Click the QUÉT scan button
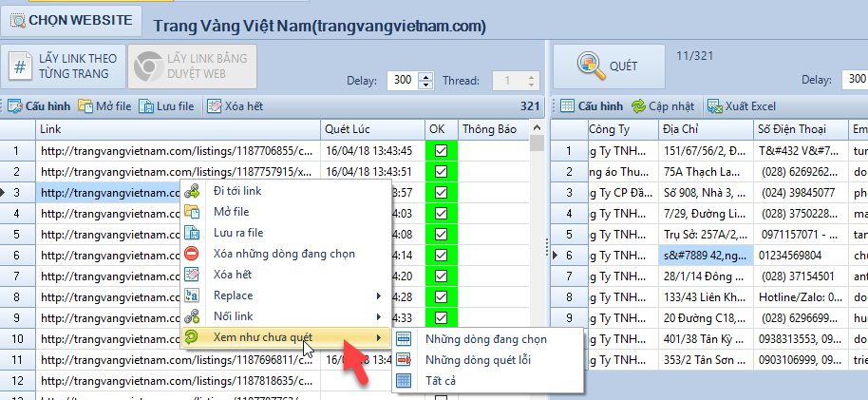Viewport: 868px width, 400px height. point(609,67)
